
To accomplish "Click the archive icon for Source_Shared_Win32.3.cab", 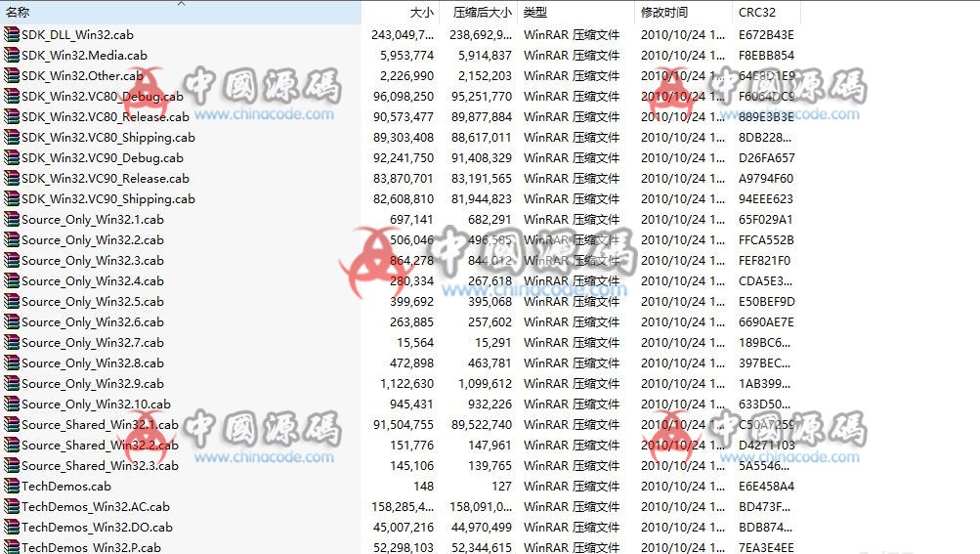I will [x=12, y=466].
